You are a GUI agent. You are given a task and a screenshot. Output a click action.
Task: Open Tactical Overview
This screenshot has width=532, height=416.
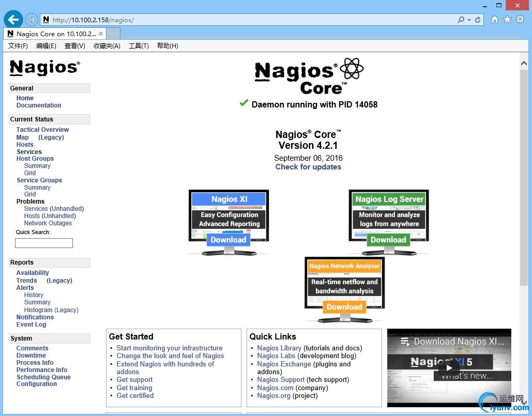42,130
